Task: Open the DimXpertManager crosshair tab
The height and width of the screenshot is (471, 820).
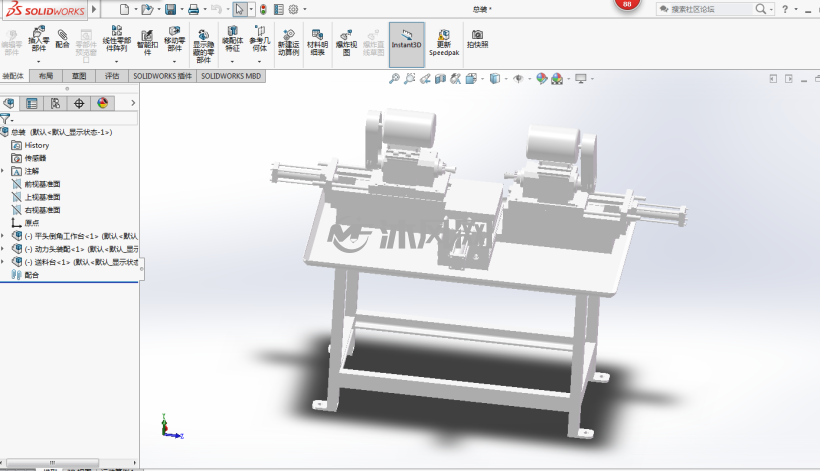Action: pyautogui.click(x=79, y=103)
